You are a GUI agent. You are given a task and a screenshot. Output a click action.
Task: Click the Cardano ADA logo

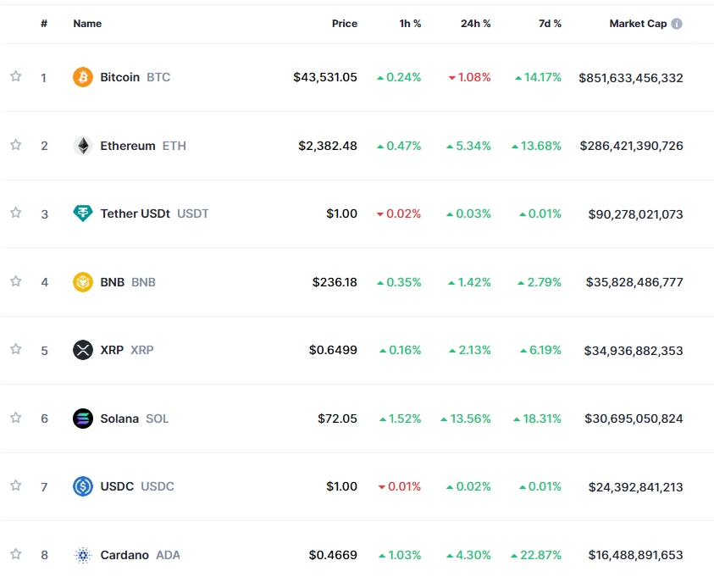(x=82, y=555)
